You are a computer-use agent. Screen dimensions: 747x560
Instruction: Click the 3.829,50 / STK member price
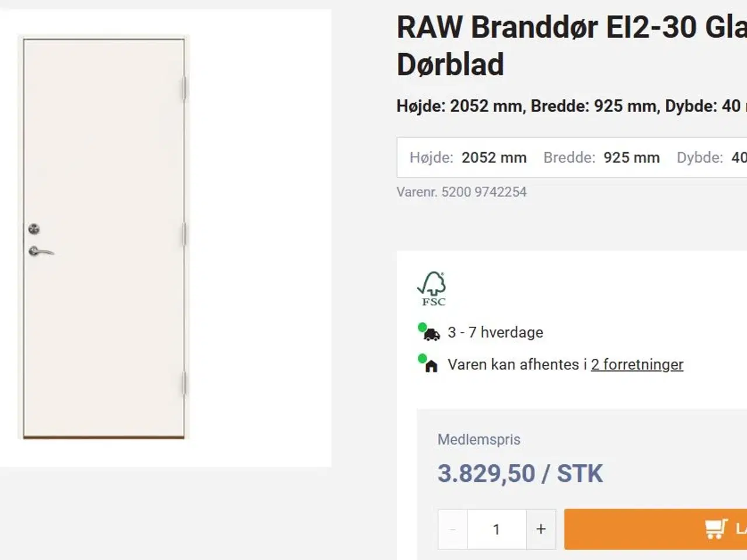click(520, 473)
